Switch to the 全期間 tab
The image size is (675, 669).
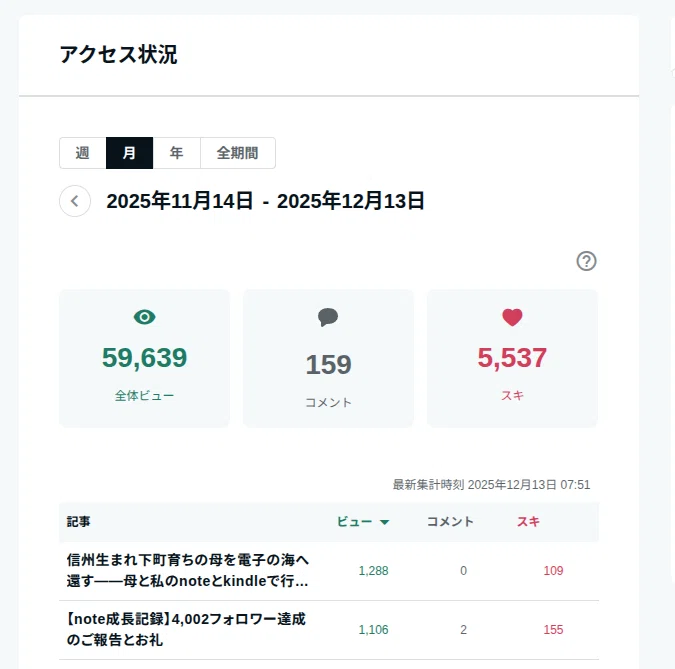(x=238, y=153)
